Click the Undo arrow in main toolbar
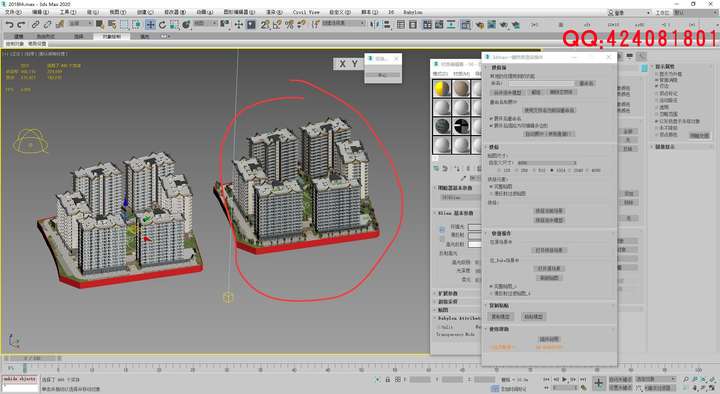 (9, 24)
